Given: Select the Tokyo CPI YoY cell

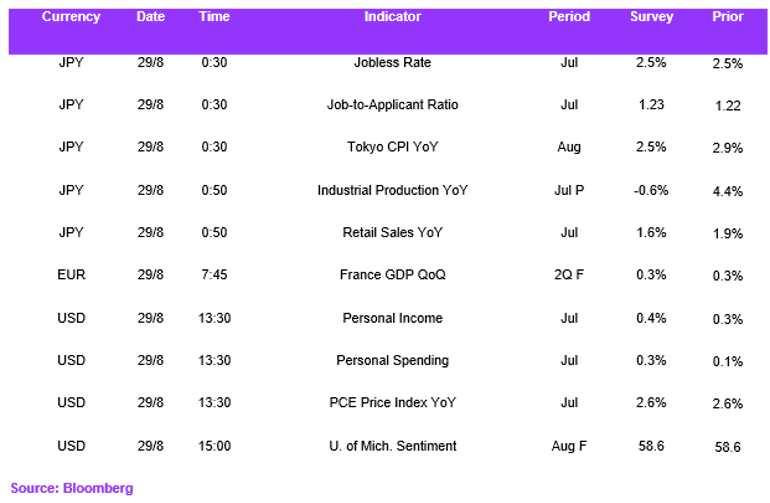Looking at the screenshot, I should [x=392, y=147].
